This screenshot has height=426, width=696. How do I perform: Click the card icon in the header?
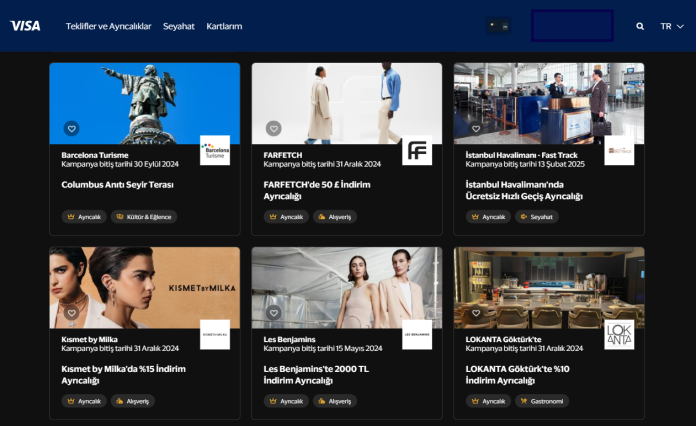(x=498, y=26)
